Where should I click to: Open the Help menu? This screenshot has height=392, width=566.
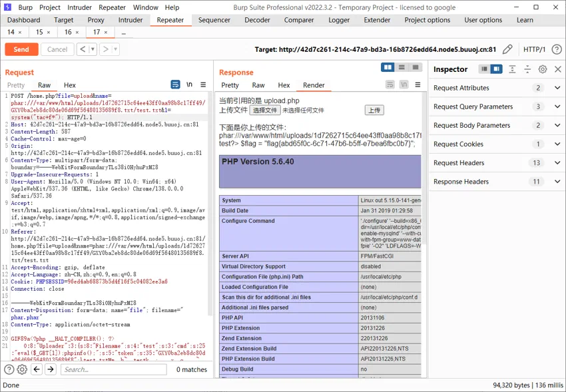[x=172, y=7]
